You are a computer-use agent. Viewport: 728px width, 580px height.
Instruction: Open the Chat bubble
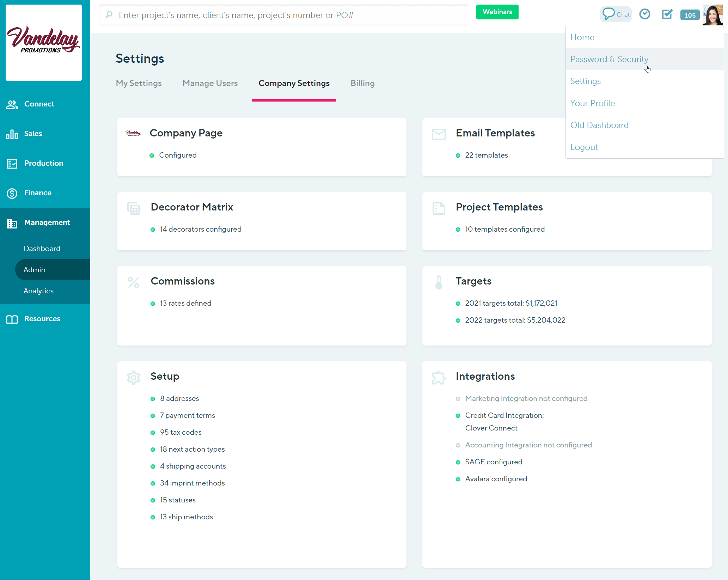click(616, 14)
